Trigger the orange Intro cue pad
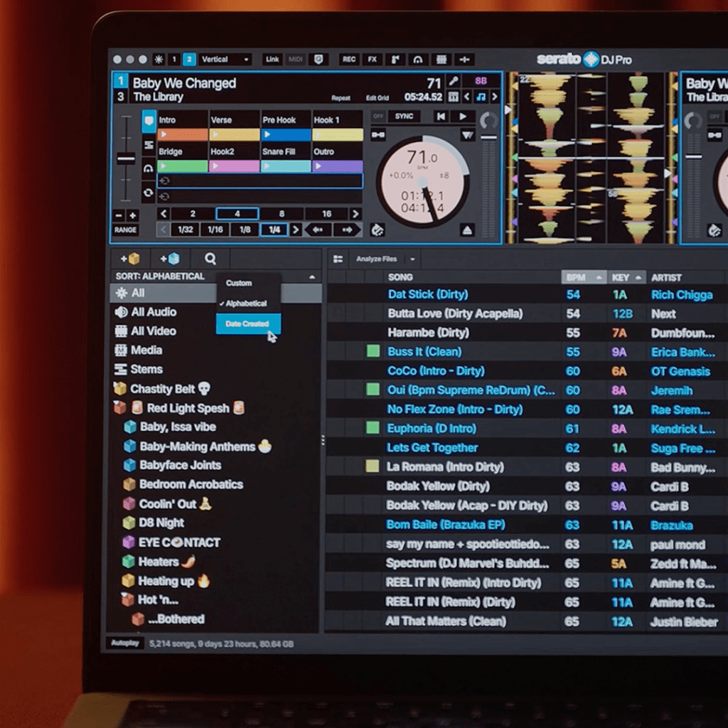Viewport: 728px width, 728px height. pyautogui.click(x=183, y=134)
